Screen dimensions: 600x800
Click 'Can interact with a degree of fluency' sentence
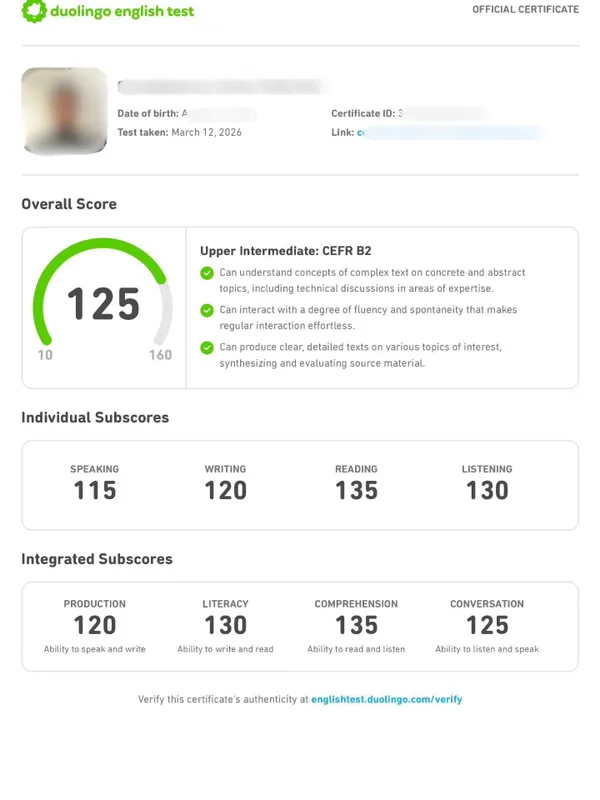(368, 317)
